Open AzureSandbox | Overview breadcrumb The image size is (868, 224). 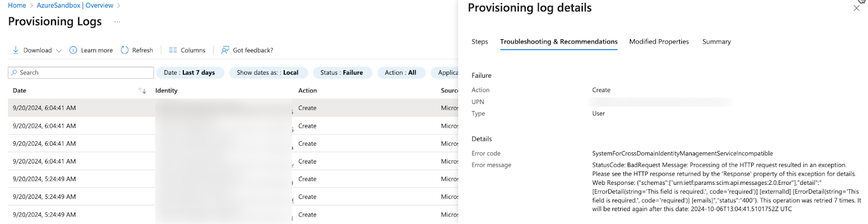(75, 5)
